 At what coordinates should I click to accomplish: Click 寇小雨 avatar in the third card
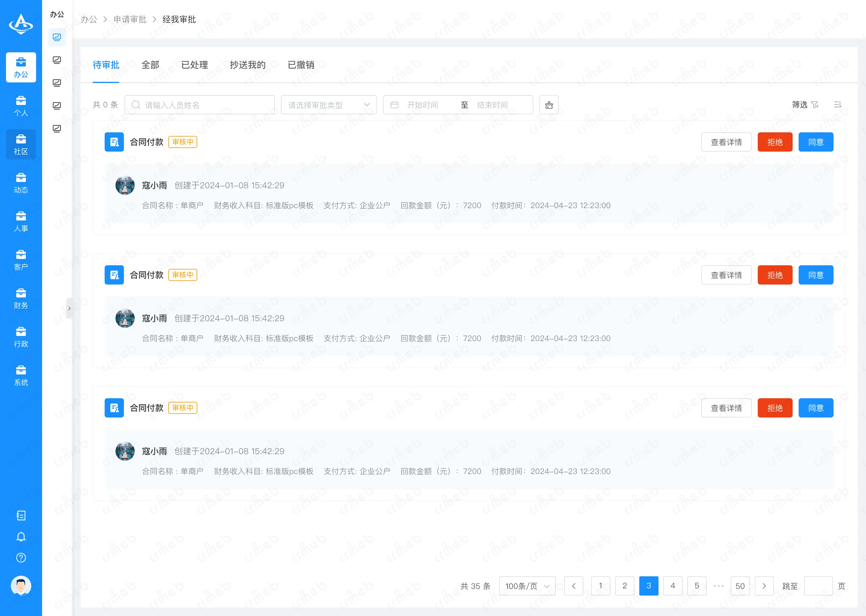pyautogui.click(x=125, y=451)
